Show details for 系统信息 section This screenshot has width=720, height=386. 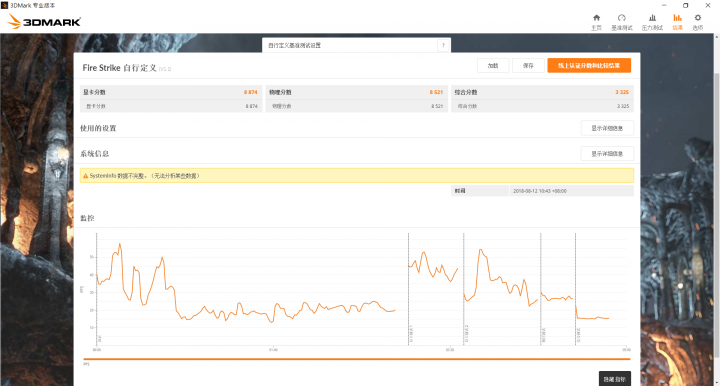[607, 153]
